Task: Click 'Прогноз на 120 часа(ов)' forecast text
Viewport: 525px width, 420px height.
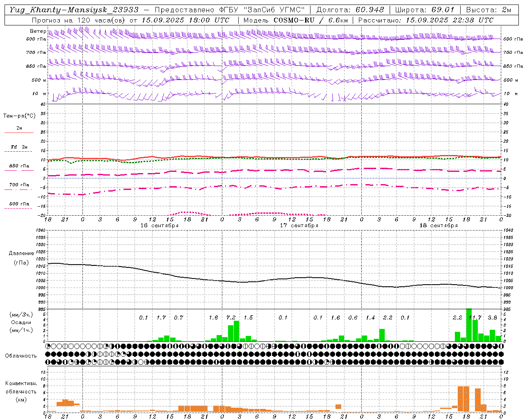Action: click(x=79, y=20)
